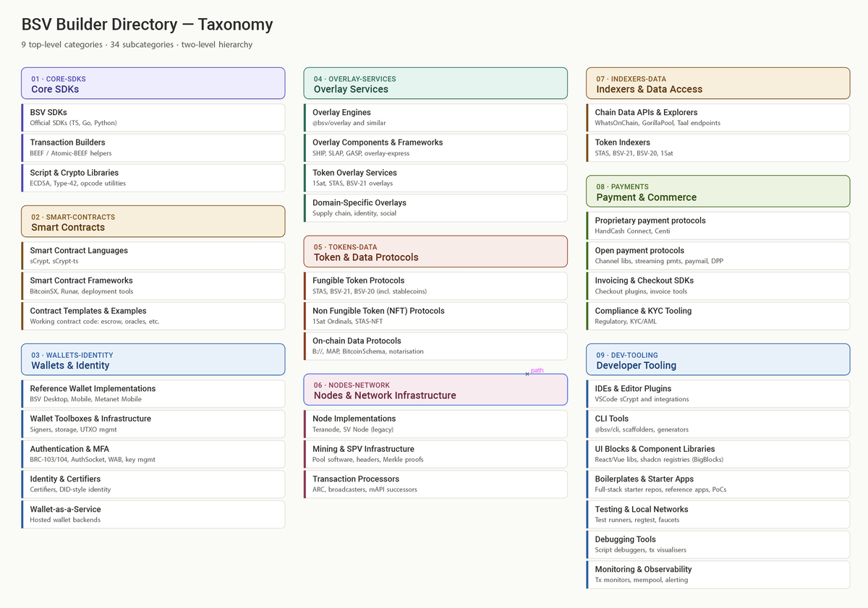This screenshot has height=608, width=868.
Task: Click the CLI Tools card
Action: tap(718, 424)
